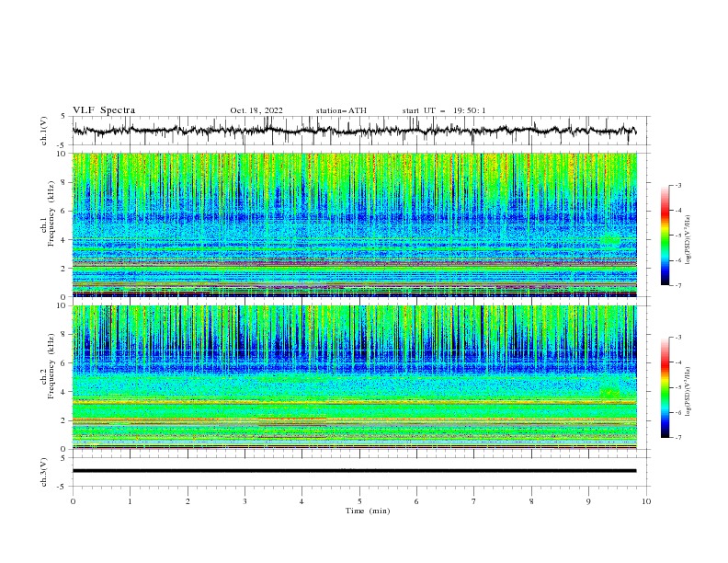The width and height of the screenshot is (728, 563).
Task: Click the "ch.1(V)" waveform axis label
Action: (44, 131)
